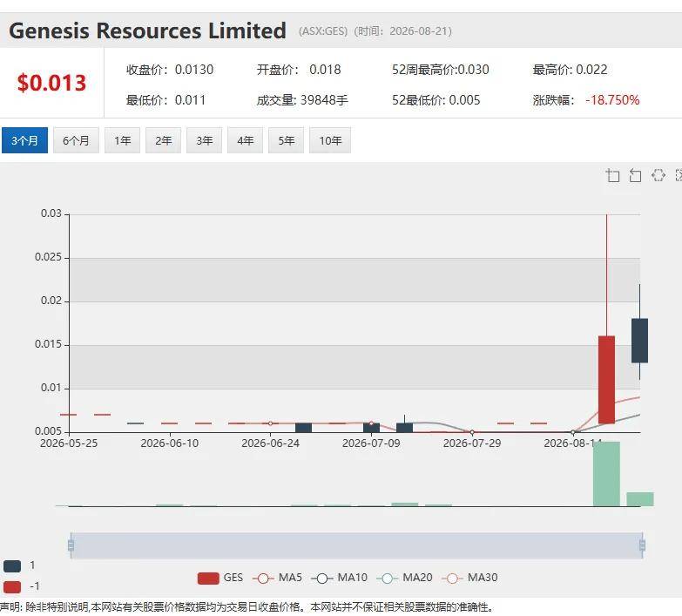Click the 2026-07-09 axis date label
The image size is (682, 616).
click(371, 443)
